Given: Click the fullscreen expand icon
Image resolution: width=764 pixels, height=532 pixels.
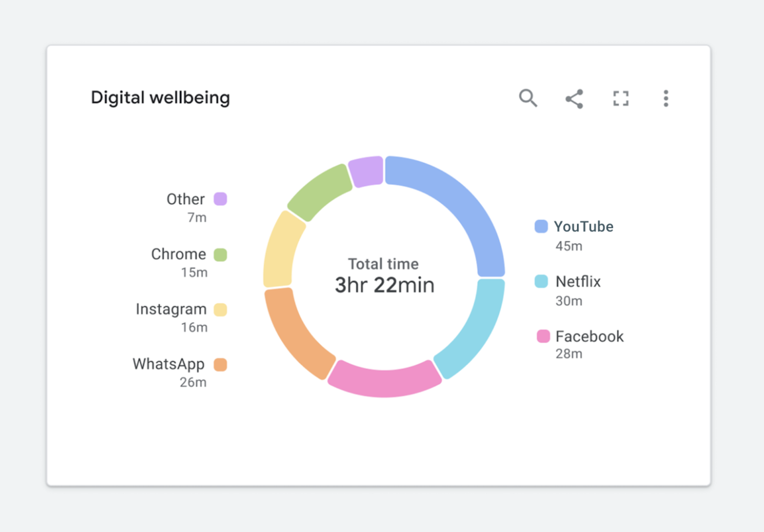Looking at the screenshot, I should tap(620, 98).
